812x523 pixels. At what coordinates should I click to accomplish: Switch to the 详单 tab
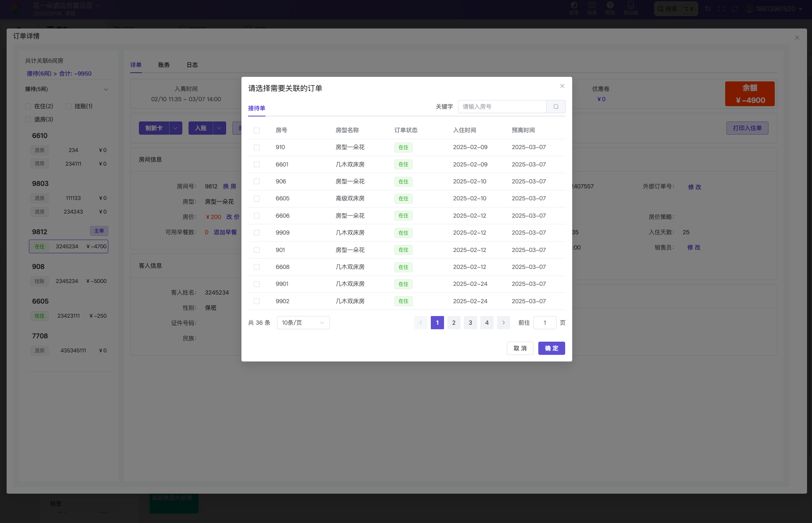pyautogui.click(x=136, y=65)
